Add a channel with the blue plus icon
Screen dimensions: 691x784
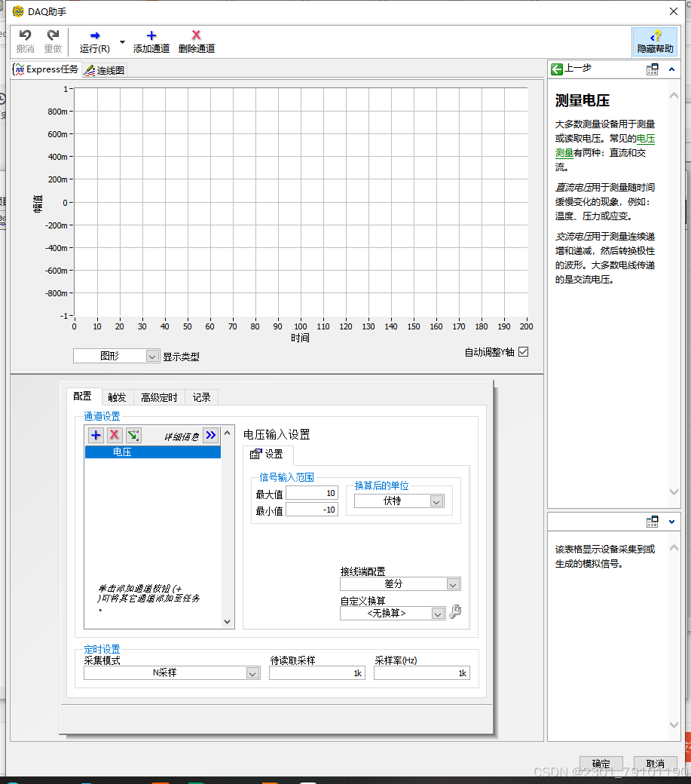95,435
